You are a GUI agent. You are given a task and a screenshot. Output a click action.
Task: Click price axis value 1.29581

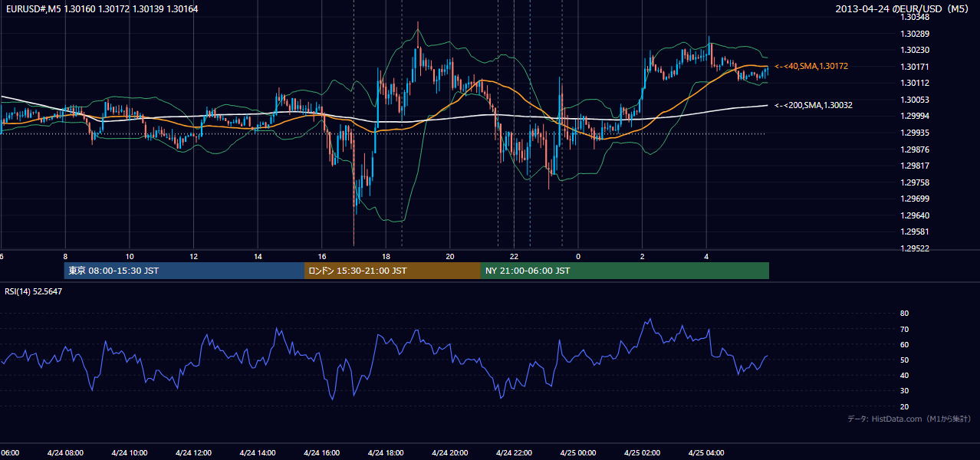[x=915, y=232]
